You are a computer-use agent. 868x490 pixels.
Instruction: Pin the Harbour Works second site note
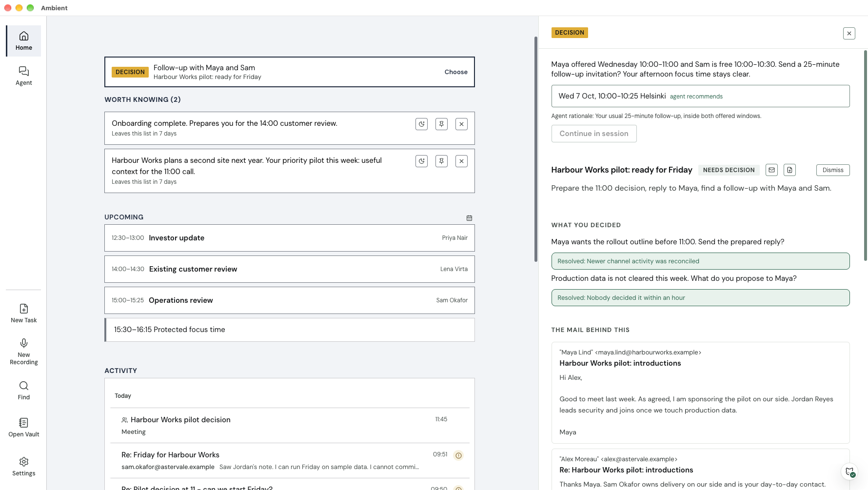(441, 161)
